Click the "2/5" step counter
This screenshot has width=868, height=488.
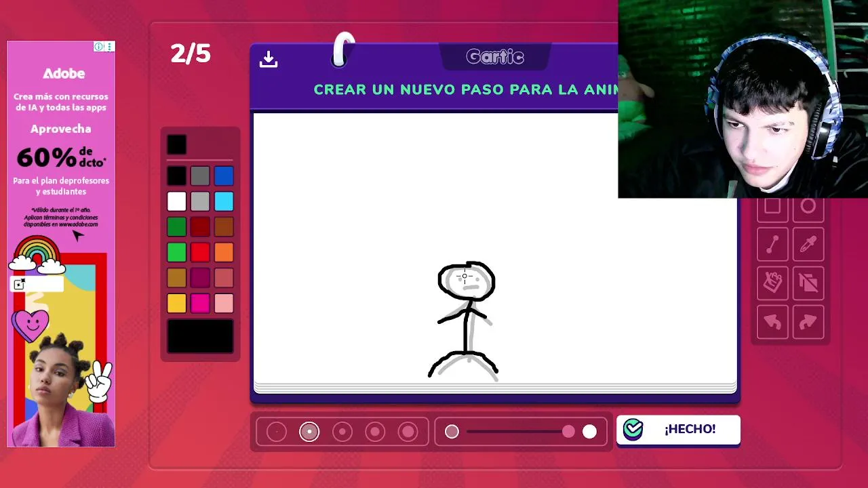coord(191,54)
